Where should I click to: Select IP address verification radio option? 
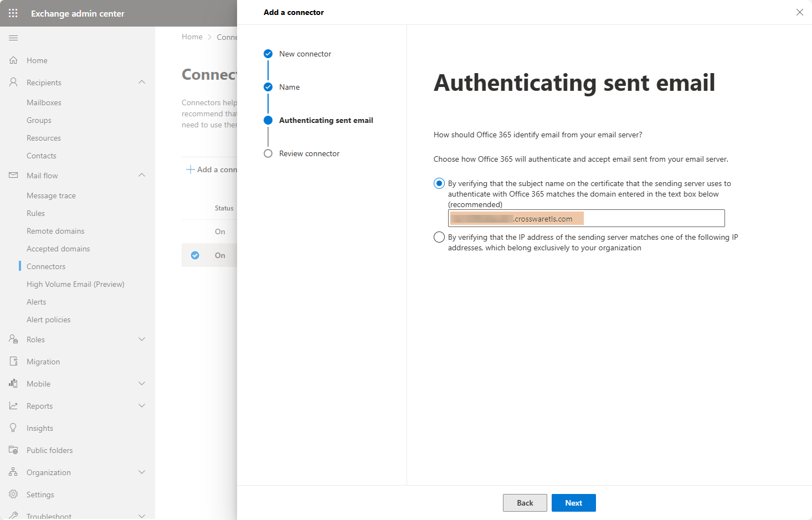[439, 237]
